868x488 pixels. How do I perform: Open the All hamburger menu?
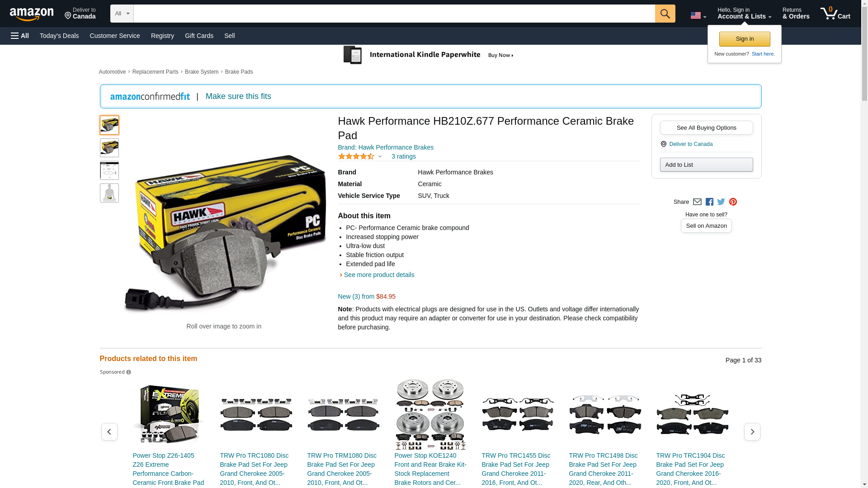[x=20, y=36]
